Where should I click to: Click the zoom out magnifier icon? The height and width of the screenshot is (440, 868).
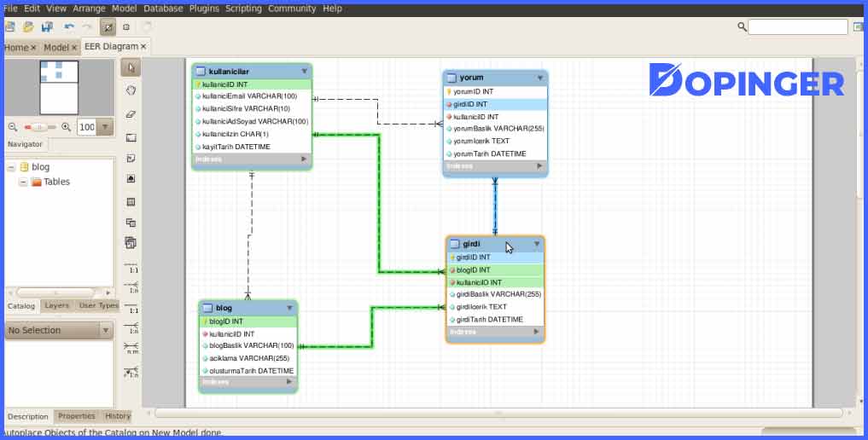[x=12, y=127]
